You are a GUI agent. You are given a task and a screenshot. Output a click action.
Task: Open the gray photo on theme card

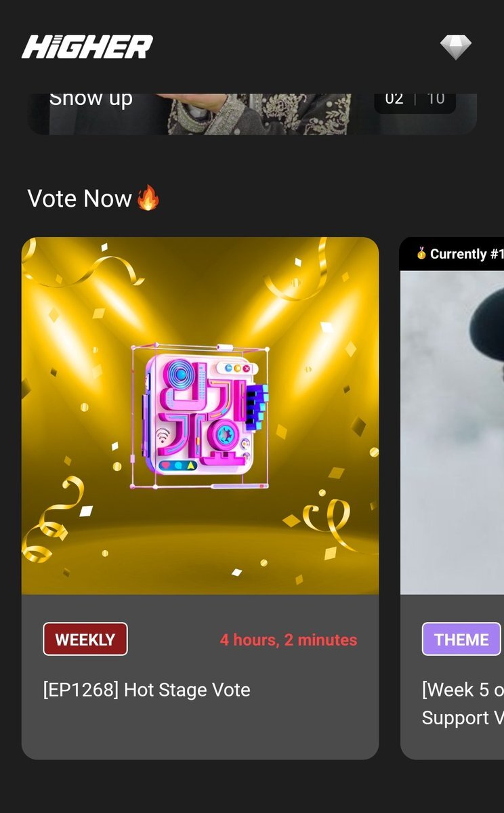point(452,432)
